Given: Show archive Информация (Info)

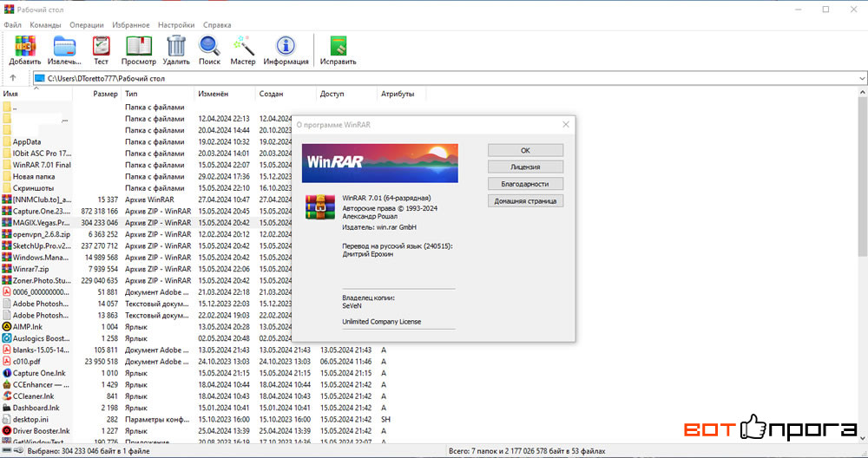Looking at the screenshot, I should tap(286, 47).
